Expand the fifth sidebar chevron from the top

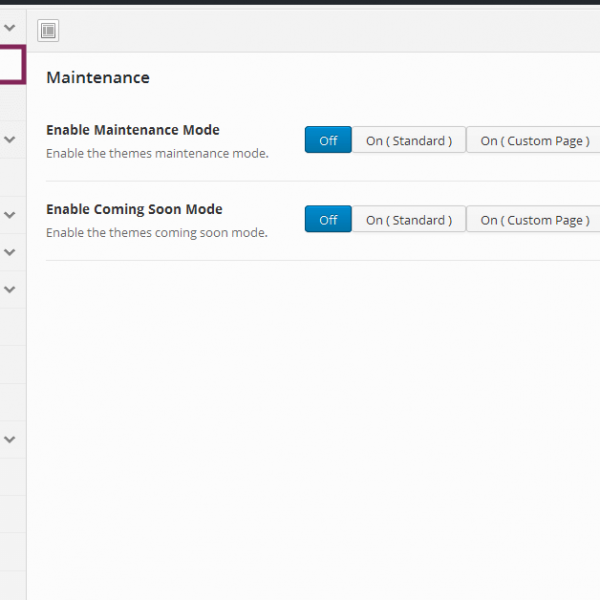click(10, 290)
